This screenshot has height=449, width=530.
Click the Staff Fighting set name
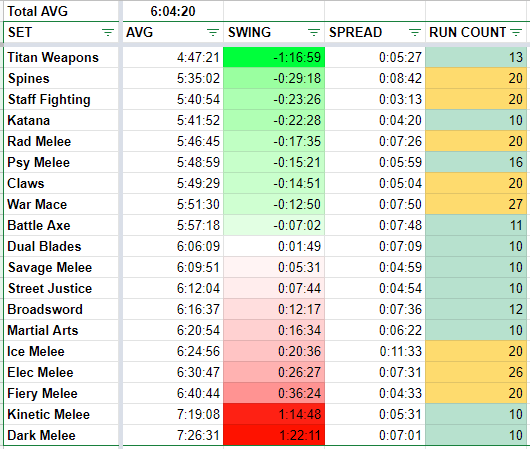click(x=49, y=99)
